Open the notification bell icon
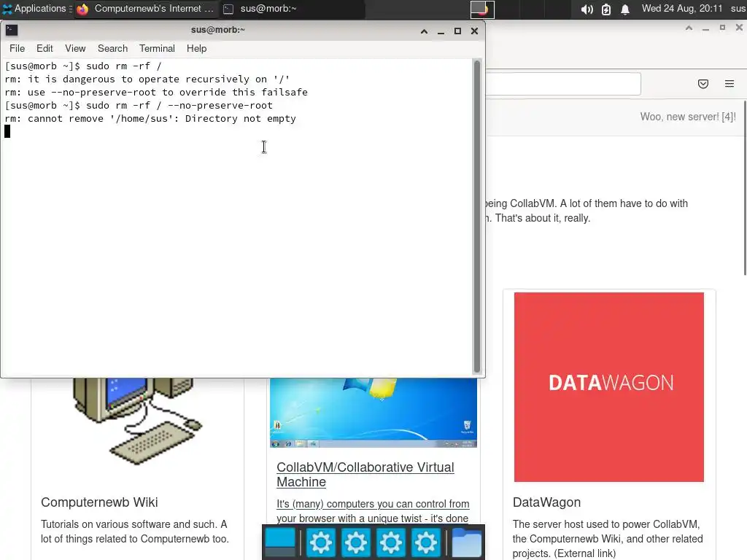 click(625, 9)
